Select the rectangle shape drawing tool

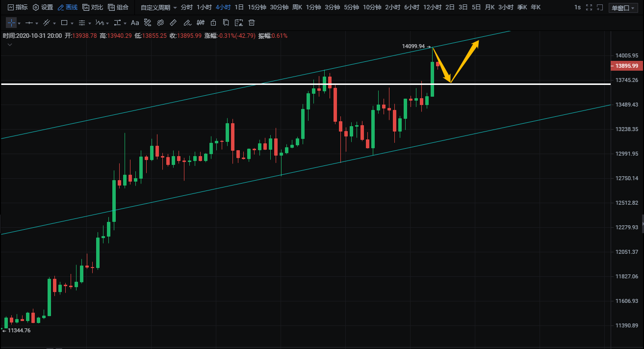coord(64,23)
